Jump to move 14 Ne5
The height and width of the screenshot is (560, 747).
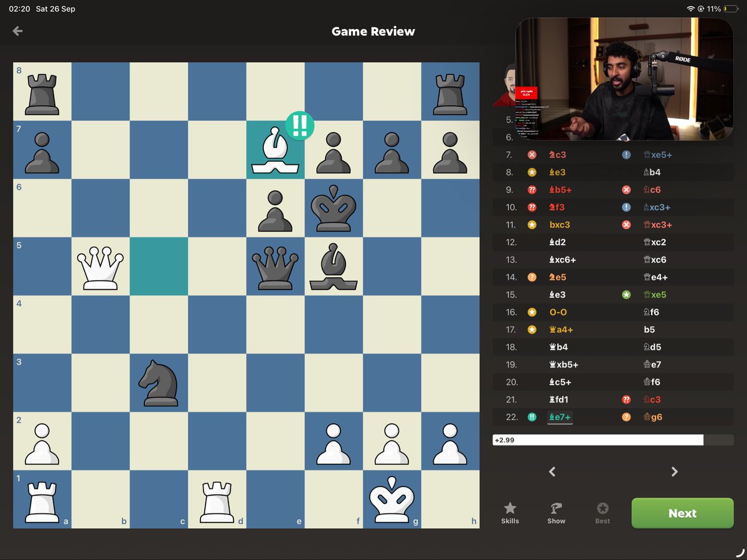pos(557,277)
